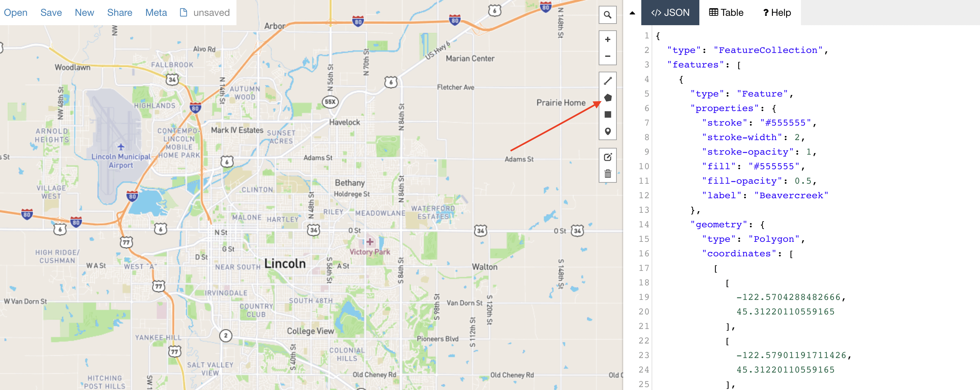Click the label value "Beavercreek"

791,195
